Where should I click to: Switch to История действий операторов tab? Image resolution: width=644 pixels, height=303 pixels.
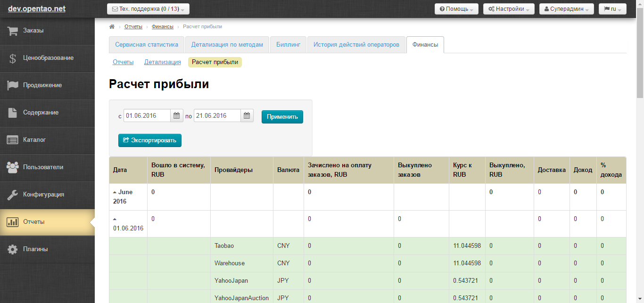(356, 45)
